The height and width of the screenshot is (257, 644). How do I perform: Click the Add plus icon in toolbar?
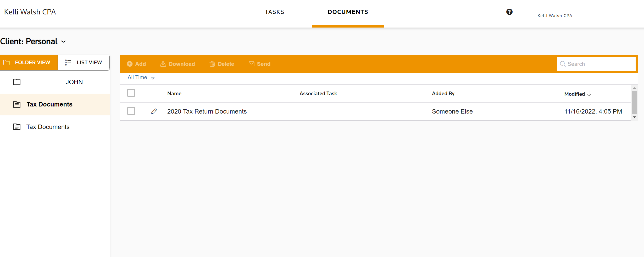pyautogui.click(x=130, y=64)
